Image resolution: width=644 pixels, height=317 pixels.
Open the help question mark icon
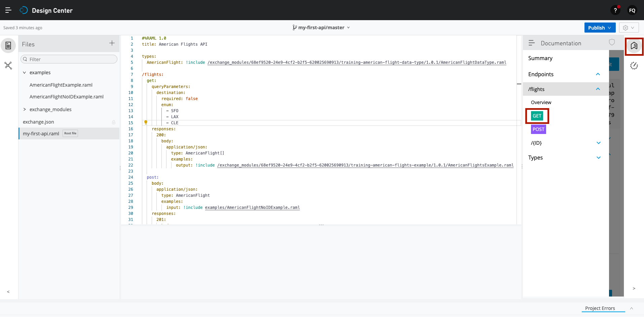[x=615, y=10]
